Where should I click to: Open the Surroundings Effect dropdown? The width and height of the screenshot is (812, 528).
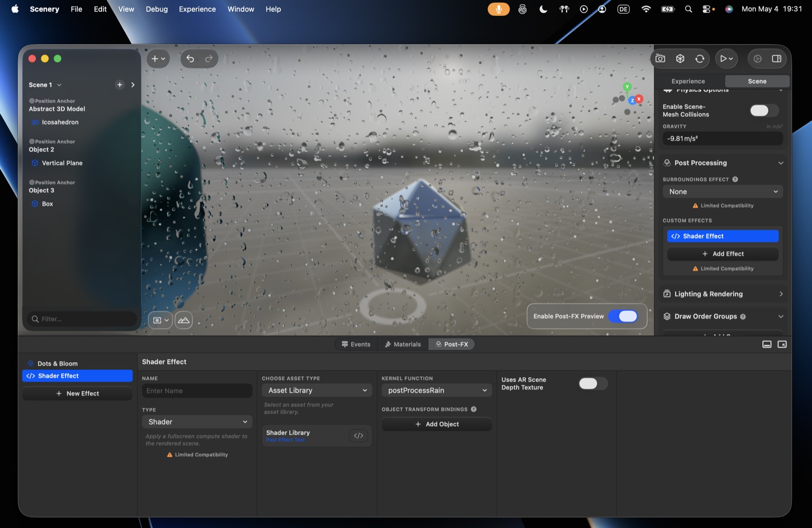pos(723,192)
